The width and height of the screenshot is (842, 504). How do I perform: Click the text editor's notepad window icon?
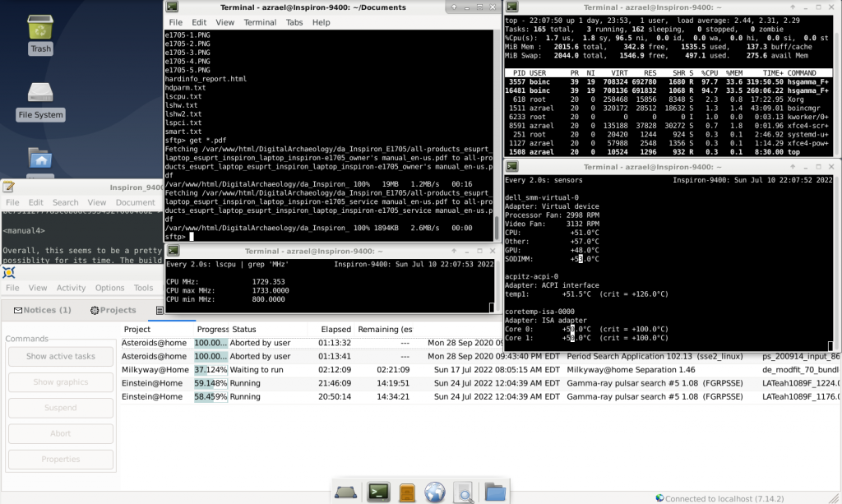pyautogui.click(x=8, y=187)
